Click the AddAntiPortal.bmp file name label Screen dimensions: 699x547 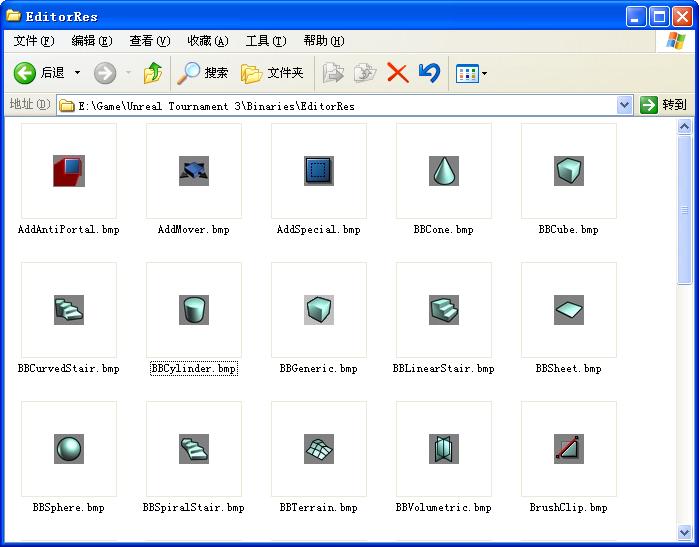click(69, 230)
